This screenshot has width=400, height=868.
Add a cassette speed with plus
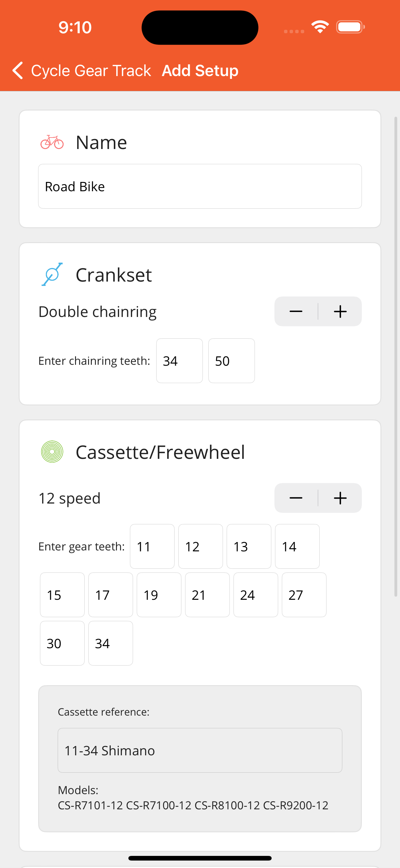point(340,498)
